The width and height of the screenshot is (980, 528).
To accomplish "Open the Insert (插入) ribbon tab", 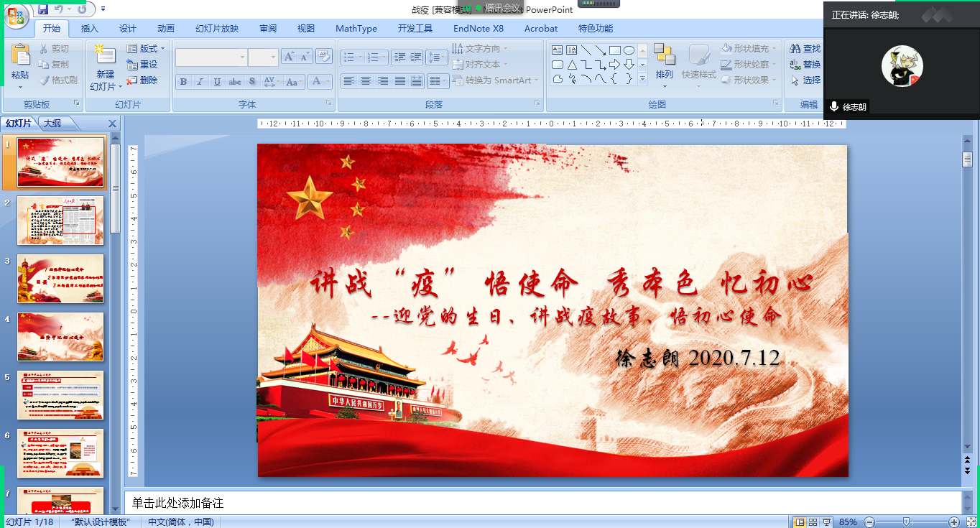I will click(90, 29).
